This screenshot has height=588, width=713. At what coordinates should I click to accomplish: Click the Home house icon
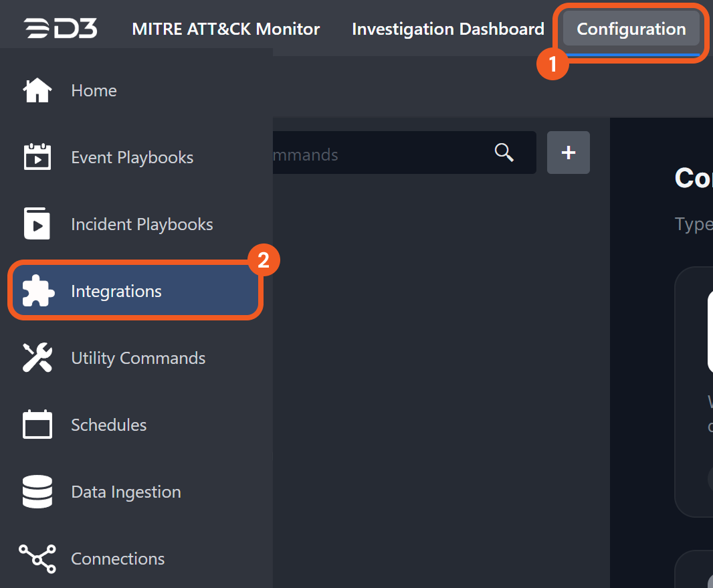pyautogui.click(x=37, y=90)
